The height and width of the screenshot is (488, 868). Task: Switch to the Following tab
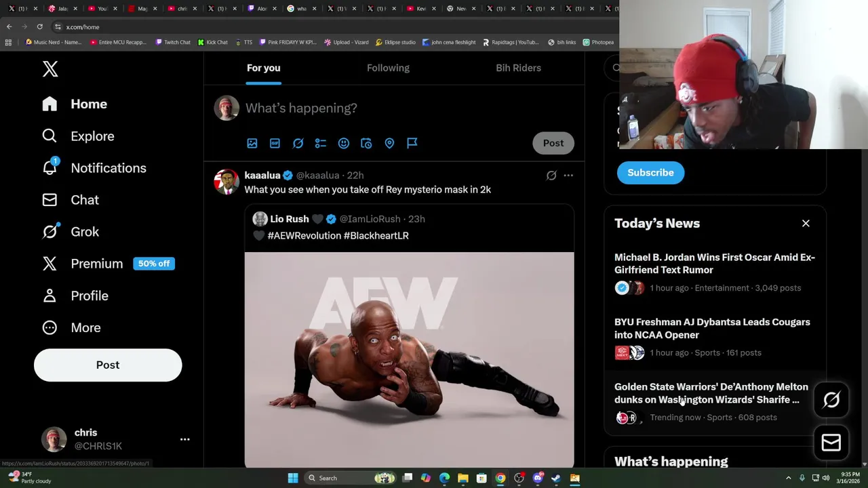[388, 68]
